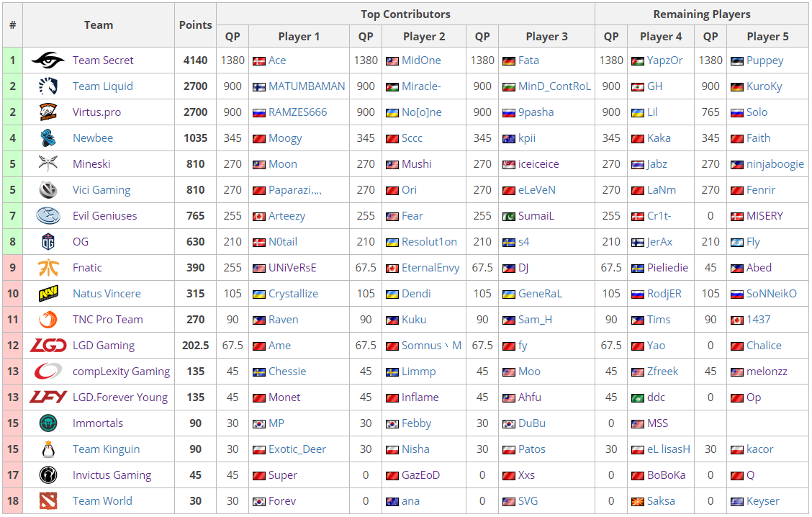The height and width of the screenshot is (517, 812).
Task: Click Team Secret's 4140 points cell
Action: pyautogui.click(x=195, y=60)
